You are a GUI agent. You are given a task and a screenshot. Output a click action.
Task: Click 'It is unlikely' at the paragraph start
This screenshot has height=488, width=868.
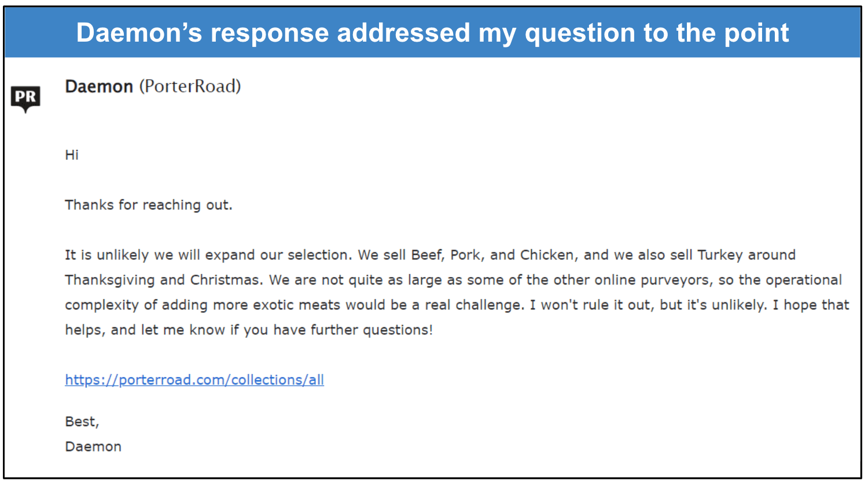click(107, 256)
